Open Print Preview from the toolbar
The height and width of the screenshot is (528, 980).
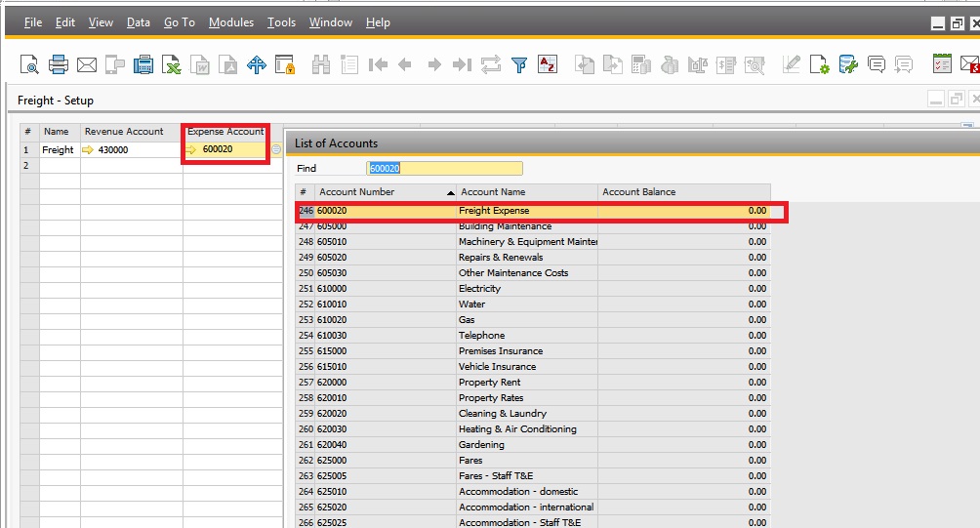[x=29, y=64]
